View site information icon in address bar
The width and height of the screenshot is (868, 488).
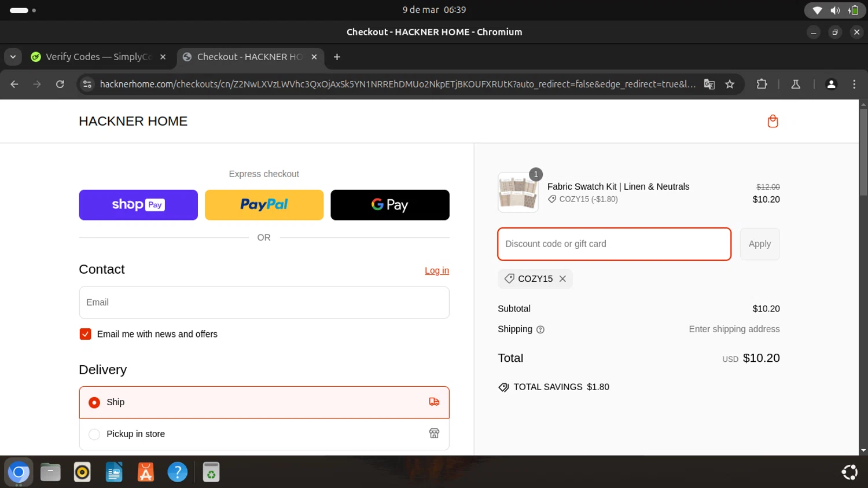point(87,84)
